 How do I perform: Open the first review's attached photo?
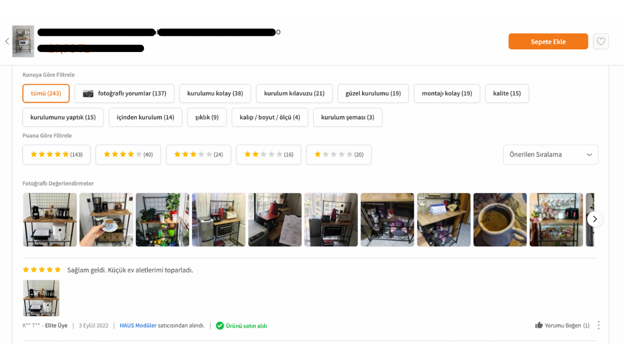(41, 298)
